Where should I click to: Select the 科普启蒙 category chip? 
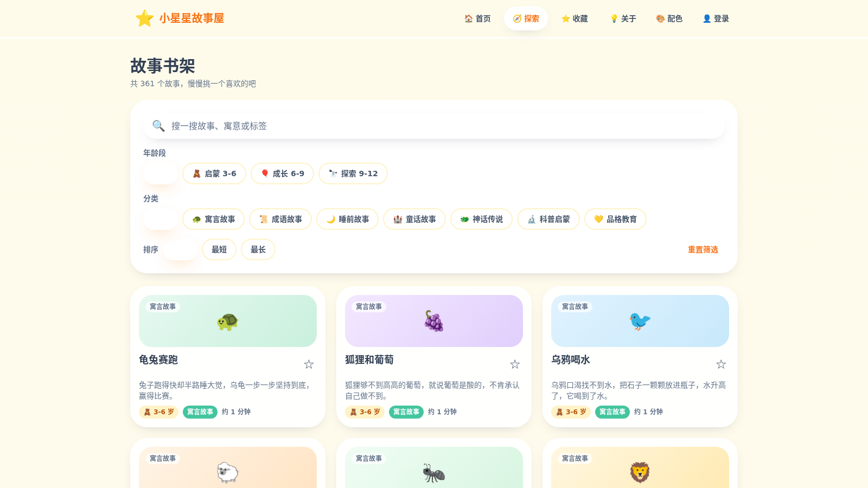tap(548, 219)
